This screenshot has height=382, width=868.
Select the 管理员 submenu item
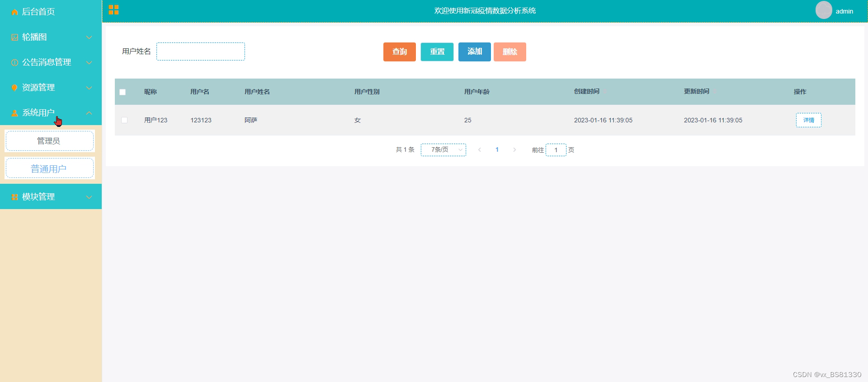(50, 141)
